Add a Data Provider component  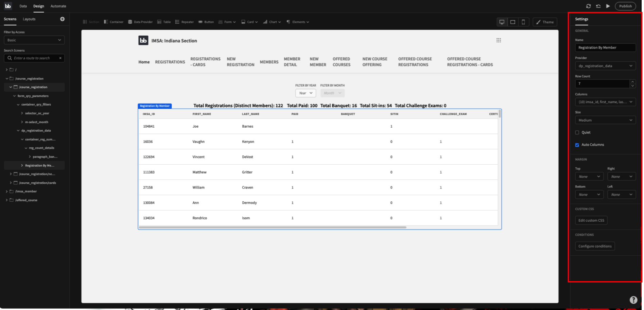click(140, 22)
